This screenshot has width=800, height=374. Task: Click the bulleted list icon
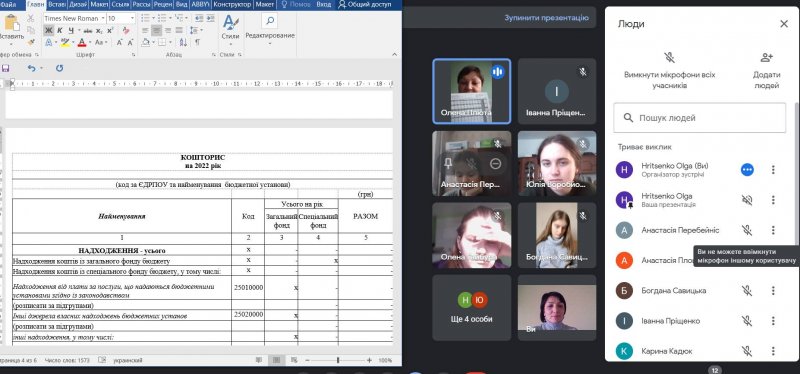[145, 18]
